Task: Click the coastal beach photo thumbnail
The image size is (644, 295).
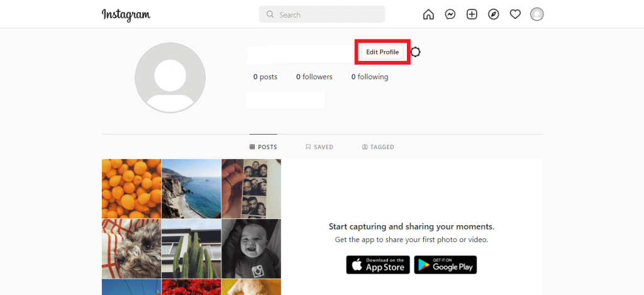Action: [x=191, y=189]
